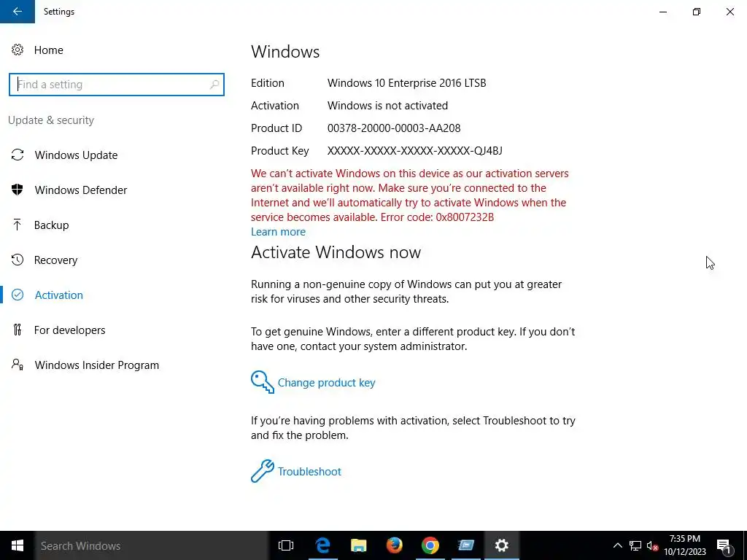747x560 pixels.
Task: Click the Activation checkmark circle icon
Action: (18, 295)
